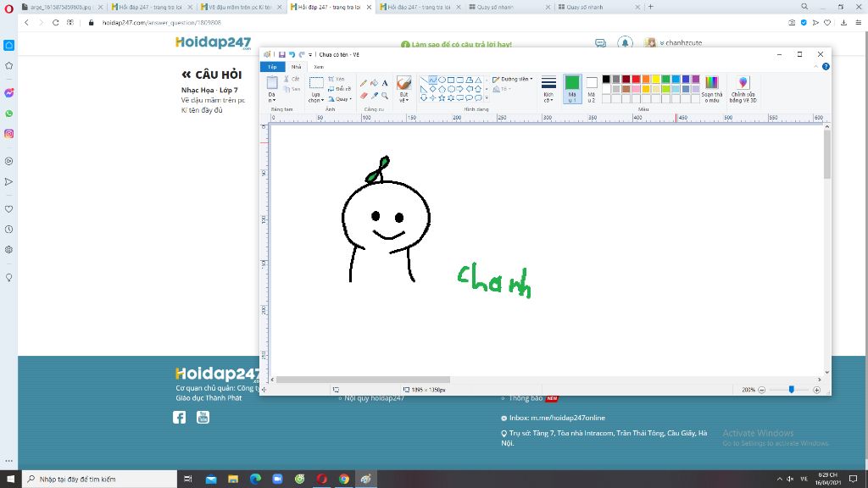868x488 pixels.
Task: Click the YouTube icon in website footer
Action: point(203,417)
